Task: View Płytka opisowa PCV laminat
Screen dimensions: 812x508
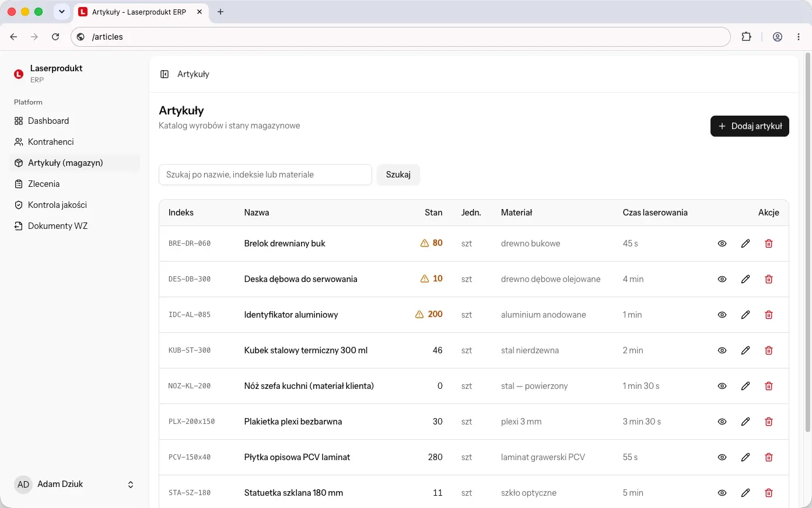Action: 722,457
